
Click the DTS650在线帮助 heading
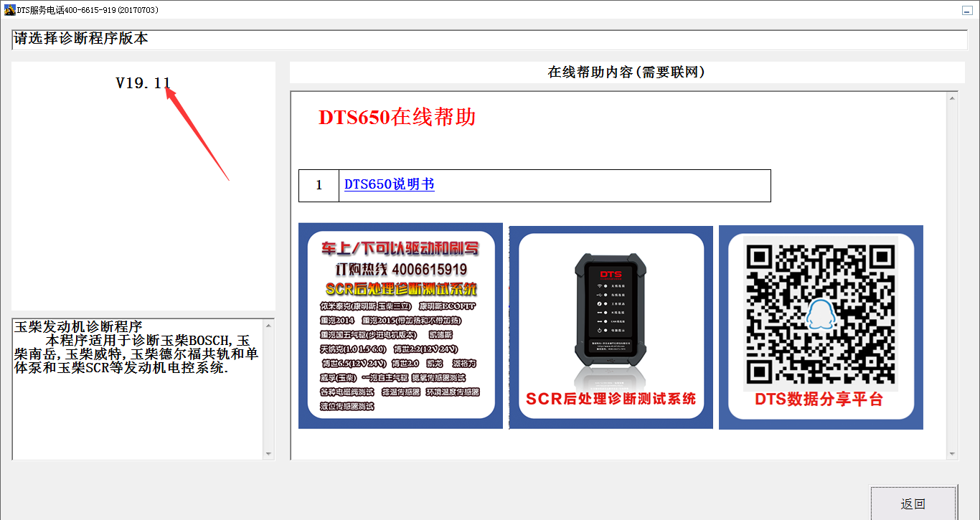[x=397, y=118]
